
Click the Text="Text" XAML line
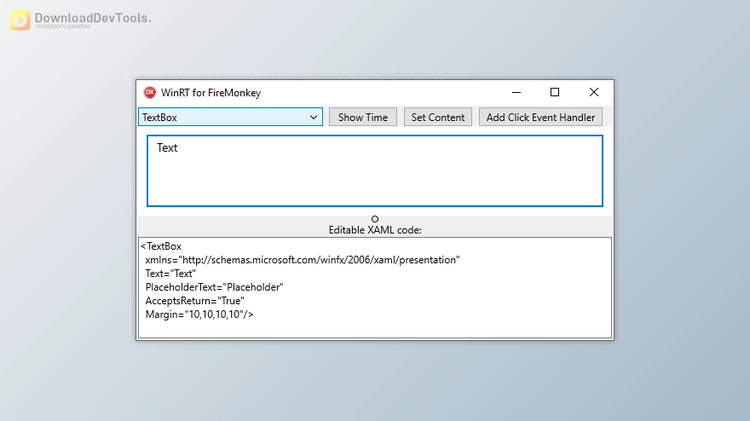(170, 273)
